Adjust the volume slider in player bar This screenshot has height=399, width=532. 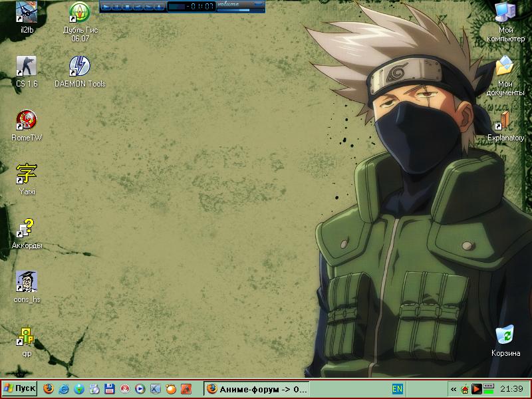[241, 10]
